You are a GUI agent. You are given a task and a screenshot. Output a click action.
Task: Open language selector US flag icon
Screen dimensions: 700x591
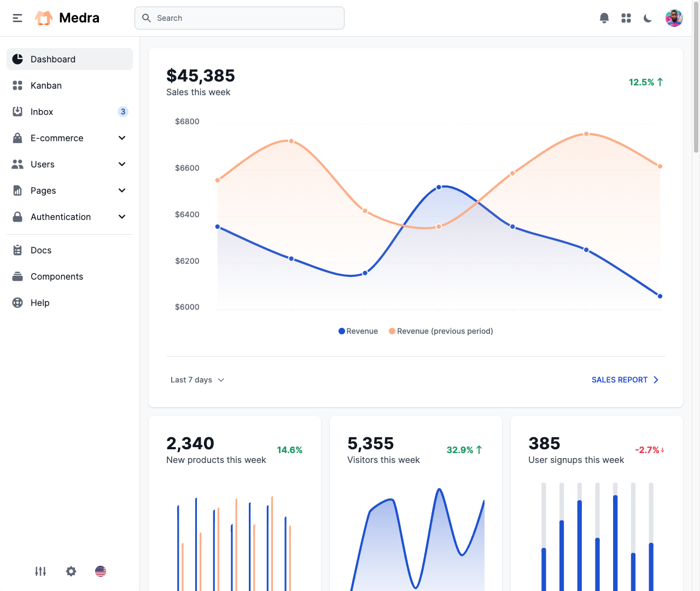pyautogui.click(x=101, y=571)
